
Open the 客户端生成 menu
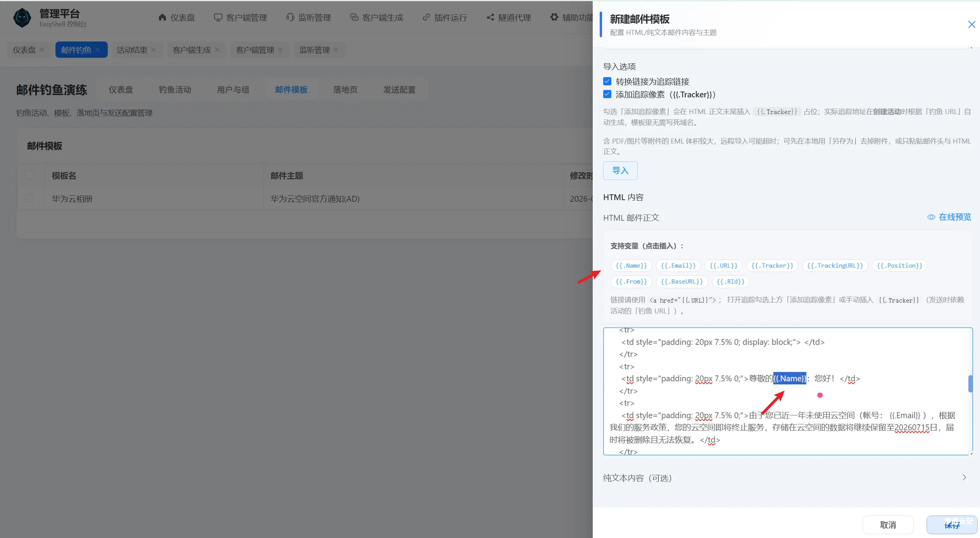[376, 17]
